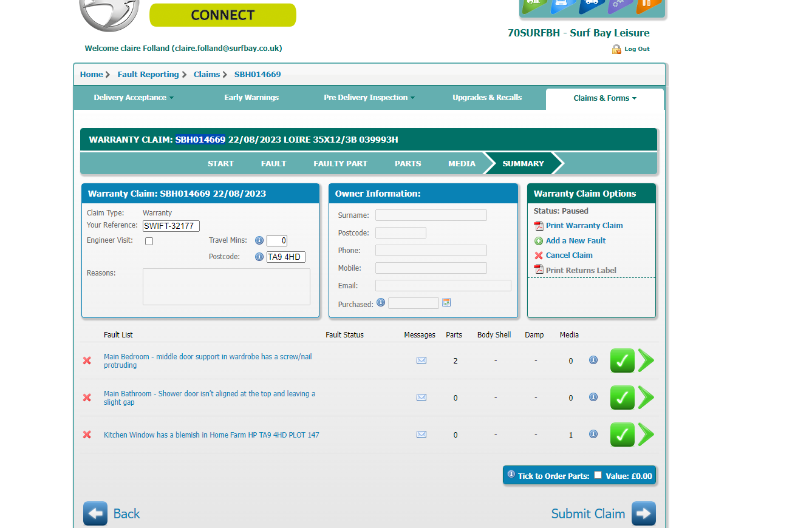Log out of the account

pyautogui.click(x=636, y=49)
